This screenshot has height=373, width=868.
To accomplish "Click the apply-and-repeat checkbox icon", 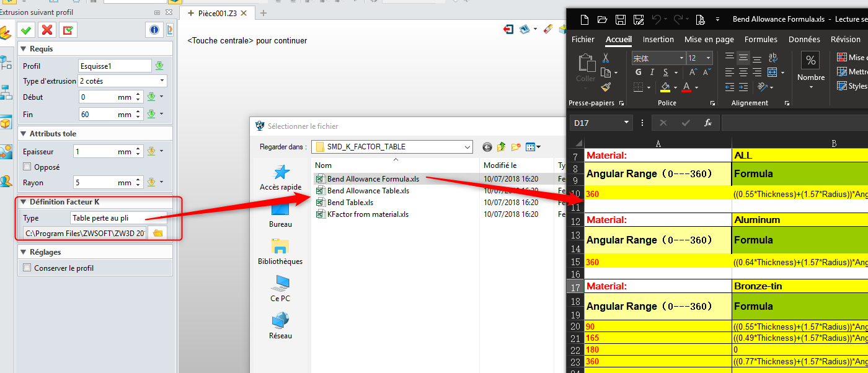I will (68, 30).
